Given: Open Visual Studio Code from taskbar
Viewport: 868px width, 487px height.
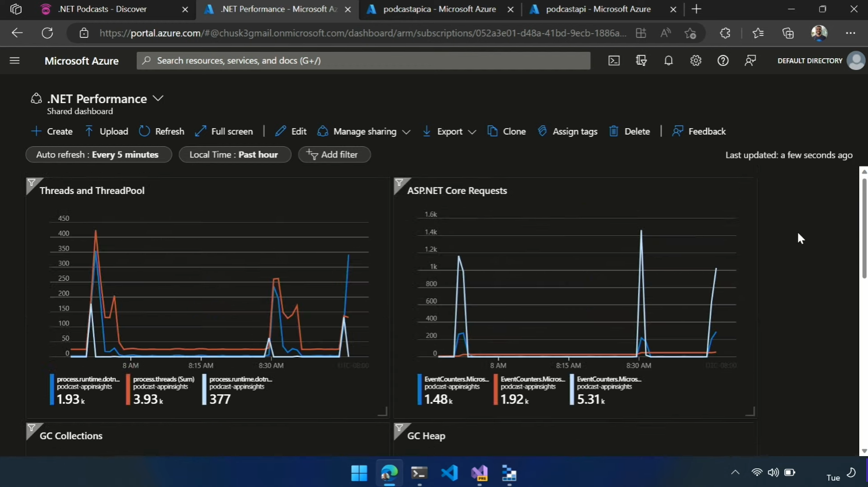Looking at the screenshot, I should click(x=449, y=473).
